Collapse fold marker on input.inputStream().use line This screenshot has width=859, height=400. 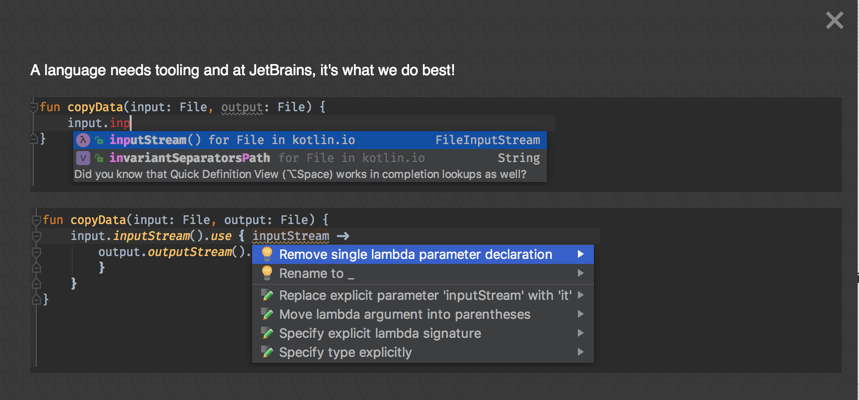37,236
